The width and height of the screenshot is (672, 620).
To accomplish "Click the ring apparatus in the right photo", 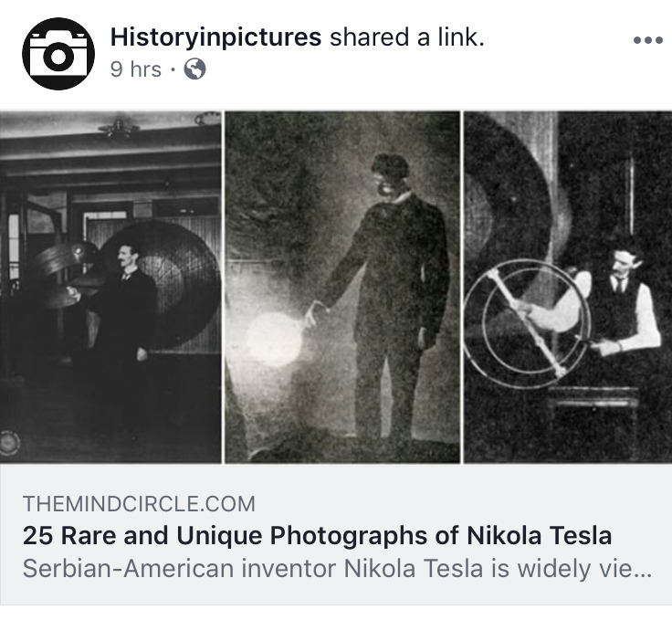I will point(528,323).
